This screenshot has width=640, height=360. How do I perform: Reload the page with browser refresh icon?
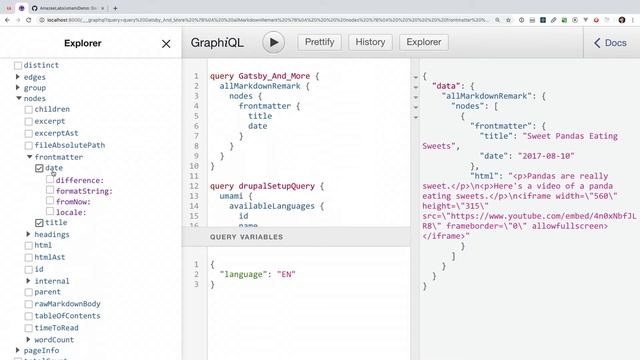pos(29,20)
